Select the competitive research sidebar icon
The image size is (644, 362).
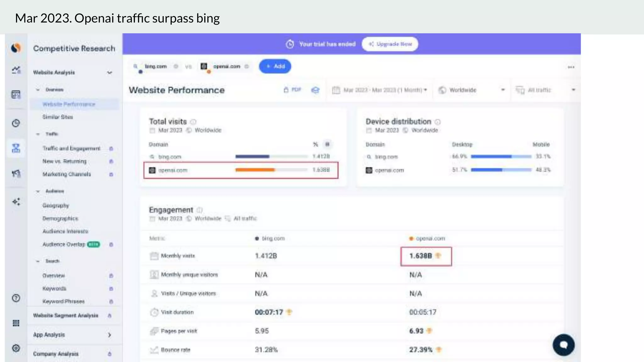[16, 148]
